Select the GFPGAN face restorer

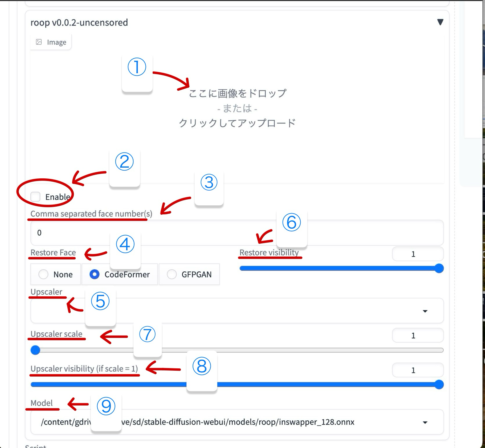coord(172,274)
